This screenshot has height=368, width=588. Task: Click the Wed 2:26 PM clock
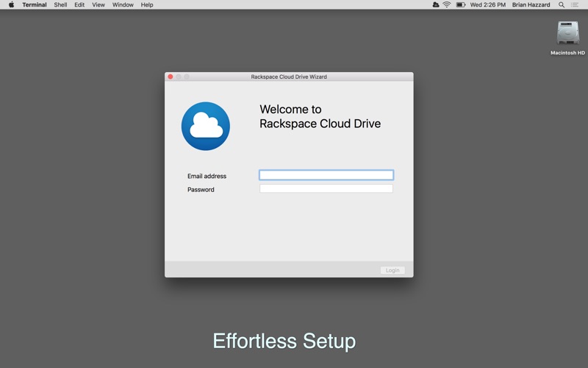[x=487, y=4]
